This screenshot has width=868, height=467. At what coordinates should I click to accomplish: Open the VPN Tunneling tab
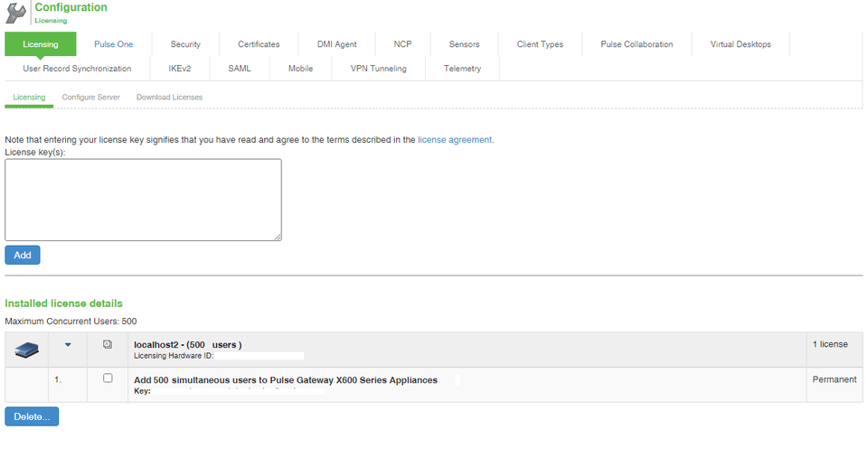tap(378, 69)
